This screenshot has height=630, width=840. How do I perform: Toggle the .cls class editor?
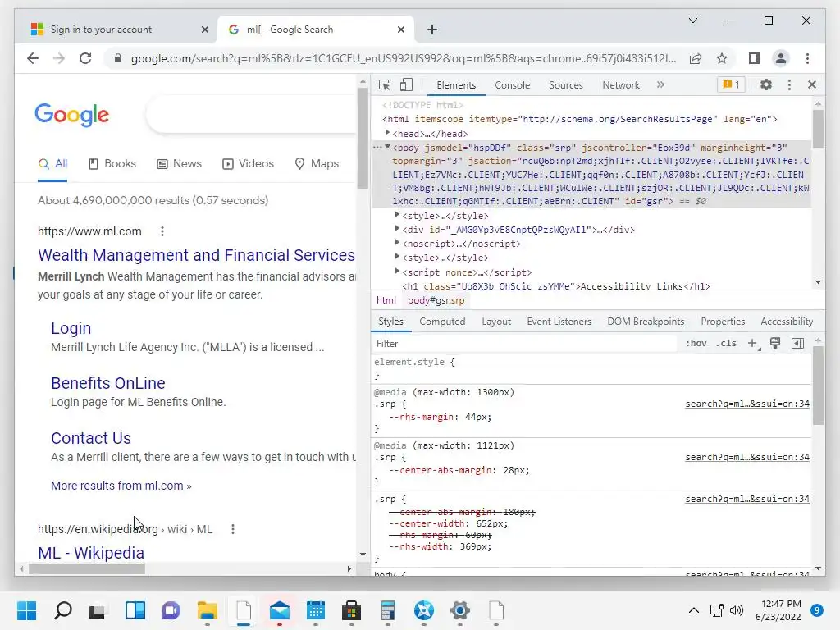point(727,344)
